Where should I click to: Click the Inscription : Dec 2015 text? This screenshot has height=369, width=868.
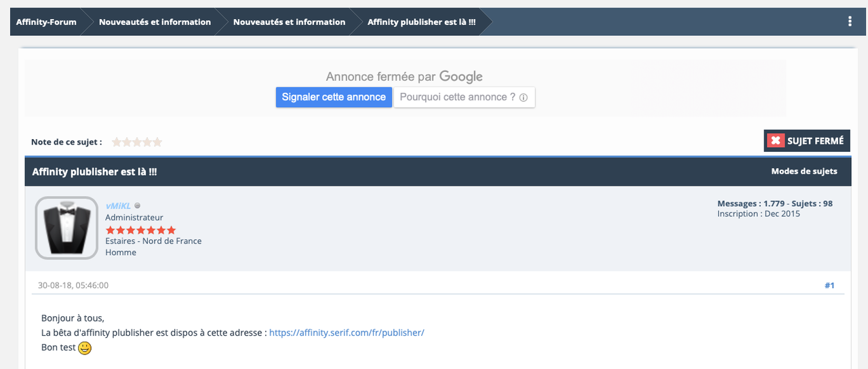coord(759,214)
